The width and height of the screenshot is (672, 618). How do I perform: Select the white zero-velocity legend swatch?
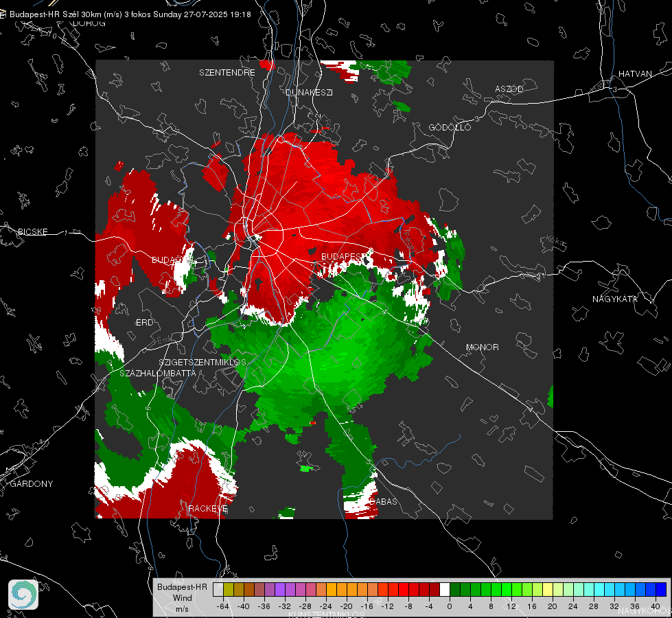point(445,589)
